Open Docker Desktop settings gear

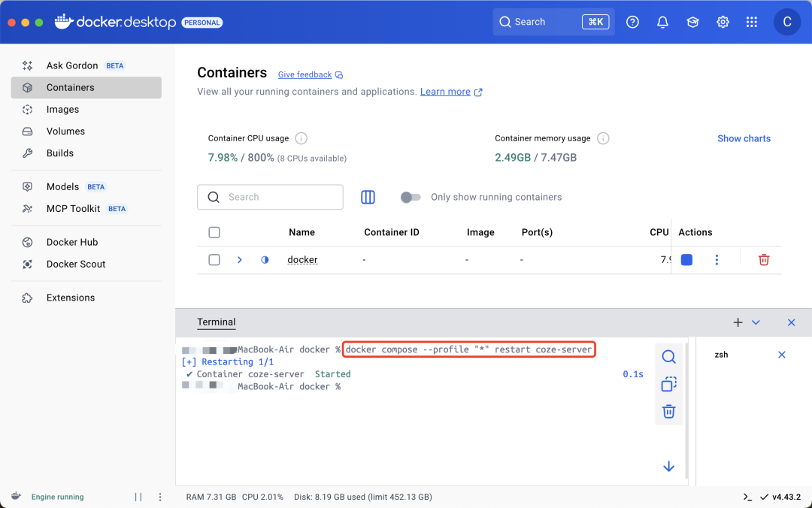(723, 23)
